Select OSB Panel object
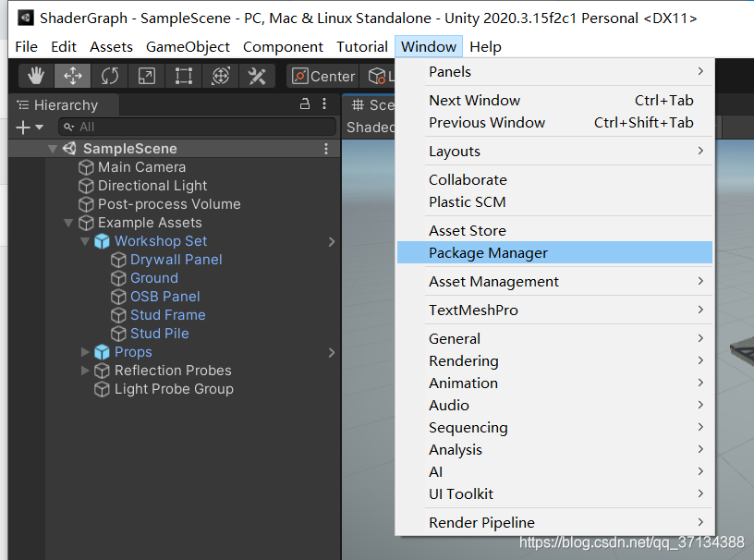 (x=164, y=297)
